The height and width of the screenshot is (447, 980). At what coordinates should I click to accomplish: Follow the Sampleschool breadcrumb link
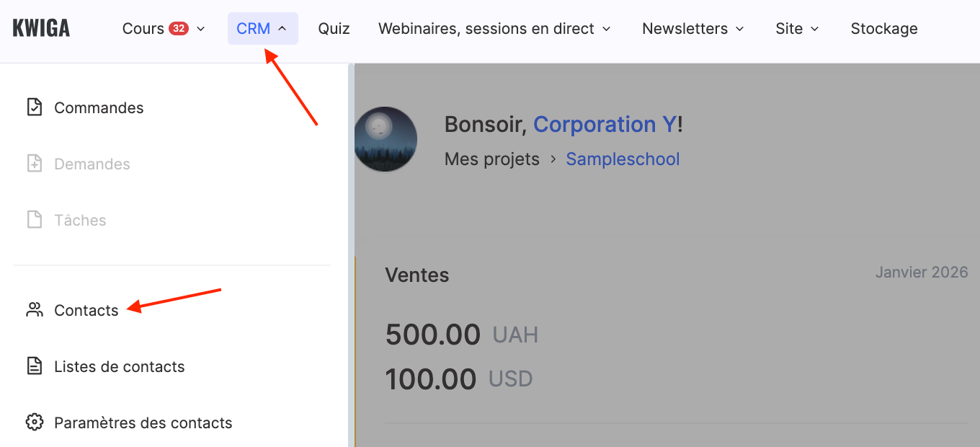click(623, 159)
